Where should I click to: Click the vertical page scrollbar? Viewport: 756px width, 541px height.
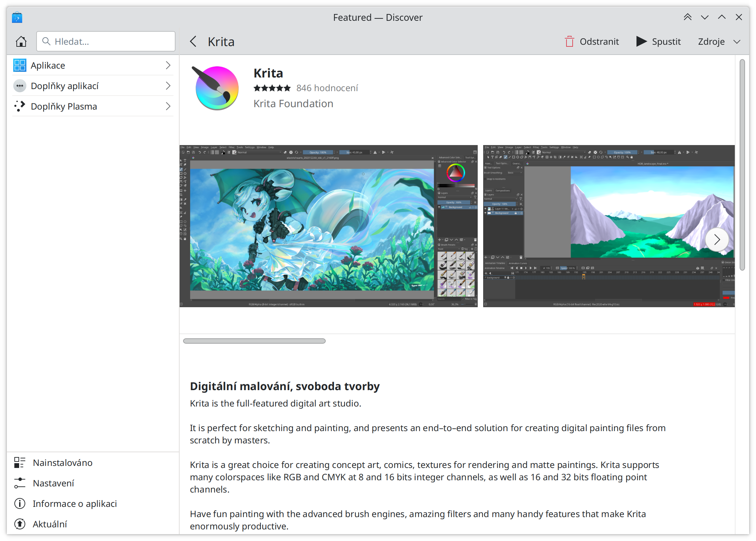click(742, 165)
